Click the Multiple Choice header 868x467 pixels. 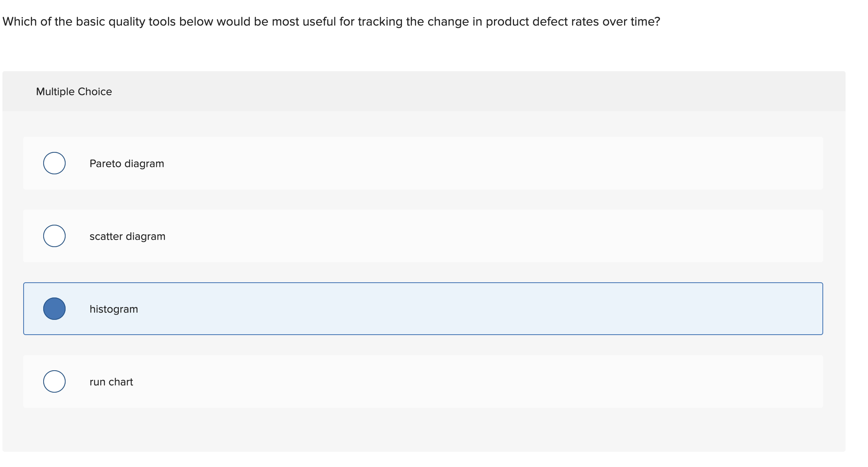pyautogui.click(x=74, y=91)
